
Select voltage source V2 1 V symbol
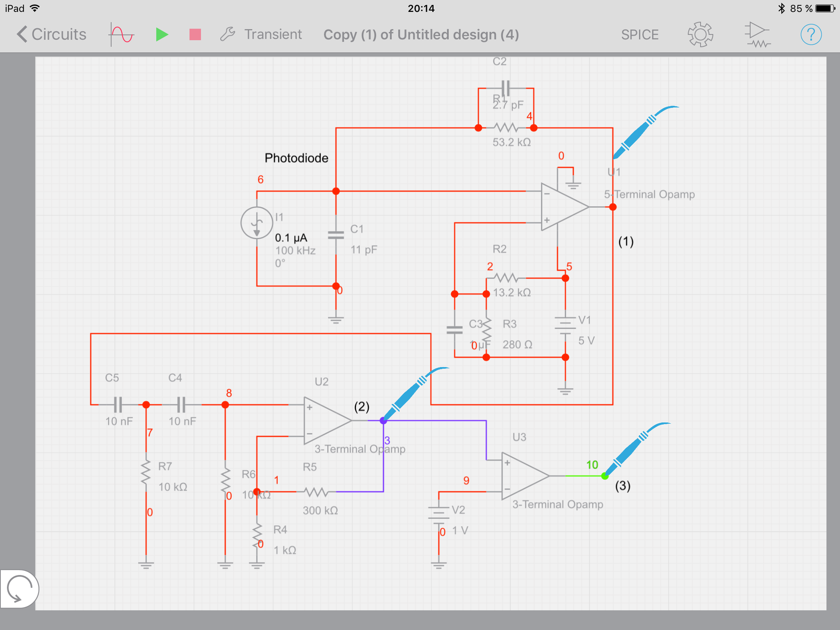[x=438, y=516]
